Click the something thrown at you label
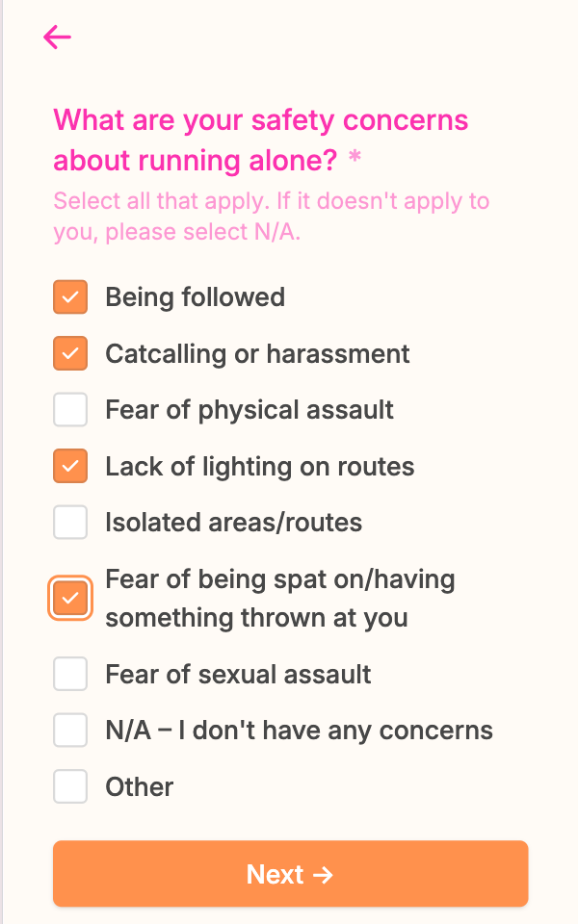578x924 pixels. click(x=256, y=617)
